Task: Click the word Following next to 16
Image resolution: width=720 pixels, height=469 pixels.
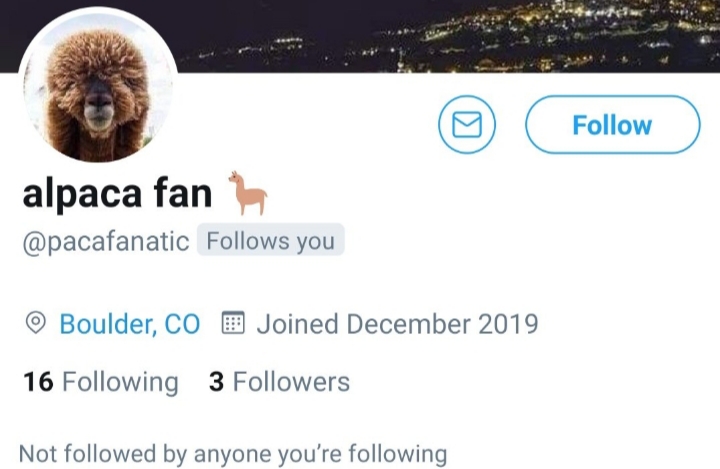Action: (120, 382)
